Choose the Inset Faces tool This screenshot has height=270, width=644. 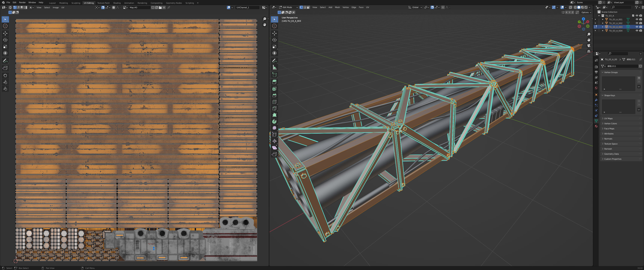pyautogui.click(x=274, y=89)
